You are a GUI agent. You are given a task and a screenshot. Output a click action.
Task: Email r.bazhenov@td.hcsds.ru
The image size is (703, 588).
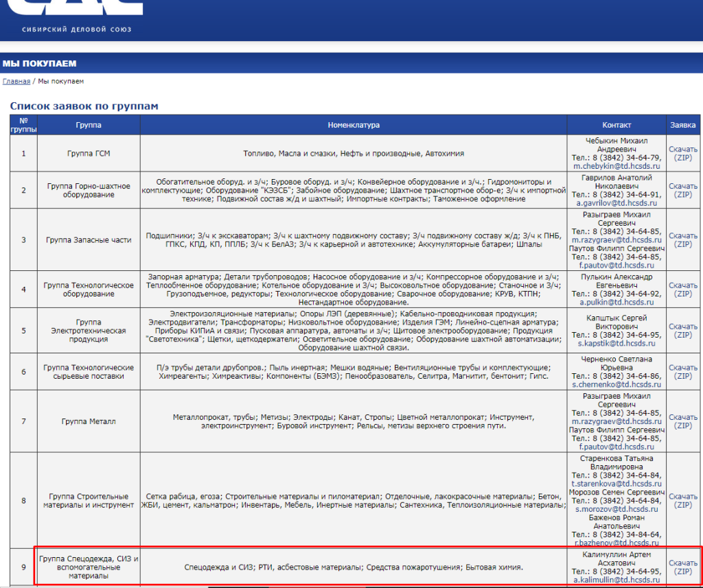(616, 543)
